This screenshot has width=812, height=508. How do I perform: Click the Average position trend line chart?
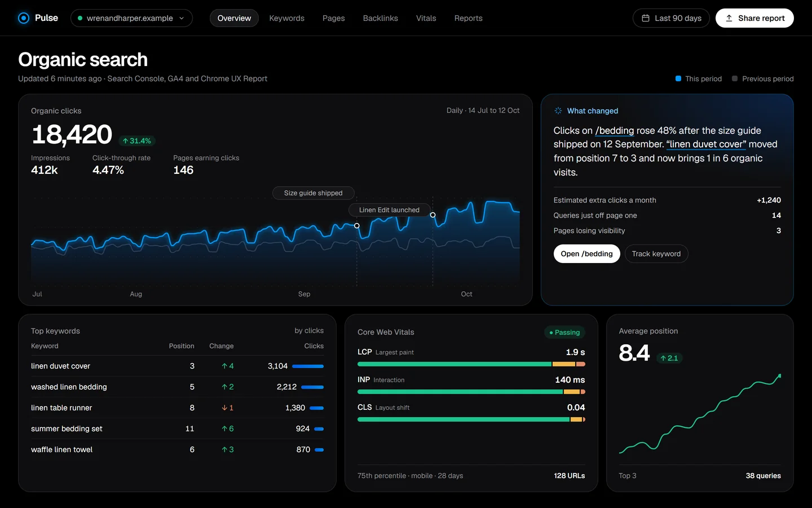700,414
